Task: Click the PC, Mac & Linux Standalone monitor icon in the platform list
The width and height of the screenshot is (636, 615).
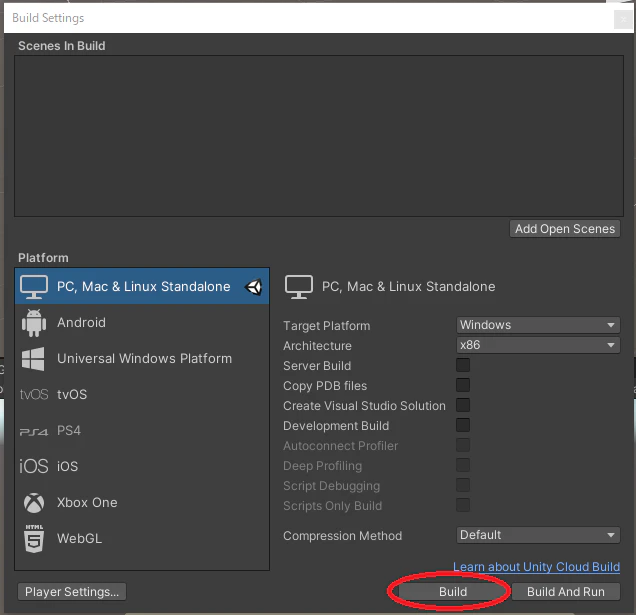Action: point(34,287)
